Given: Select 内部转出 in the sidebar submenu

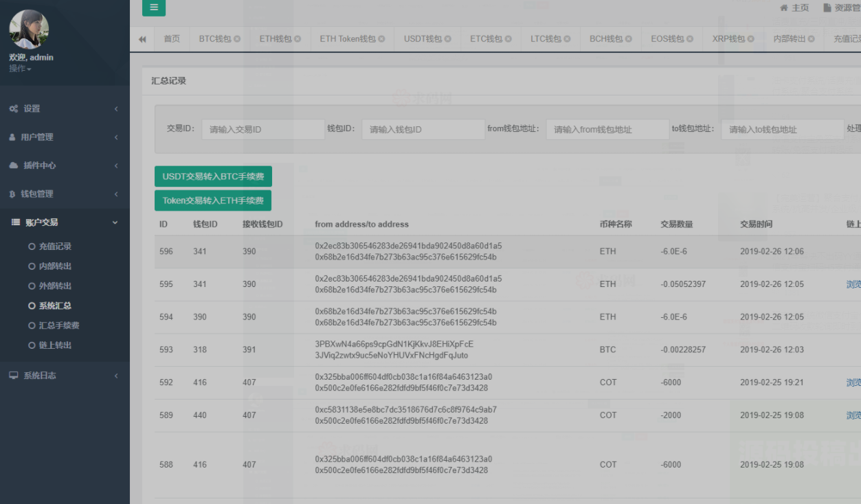Looking at the screenshot, I should coord(55,266).
